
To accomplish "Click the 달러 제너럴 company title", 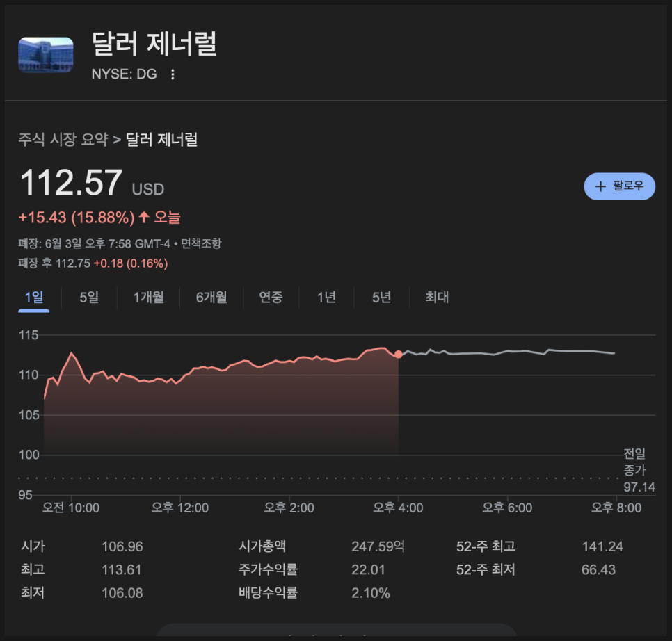I will (x=154, y=44).
